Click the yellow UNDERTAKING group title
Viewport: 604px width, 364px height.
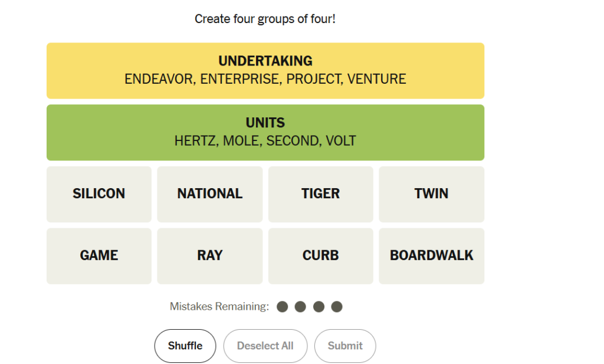pyautogui.click(x=265, y=61)
